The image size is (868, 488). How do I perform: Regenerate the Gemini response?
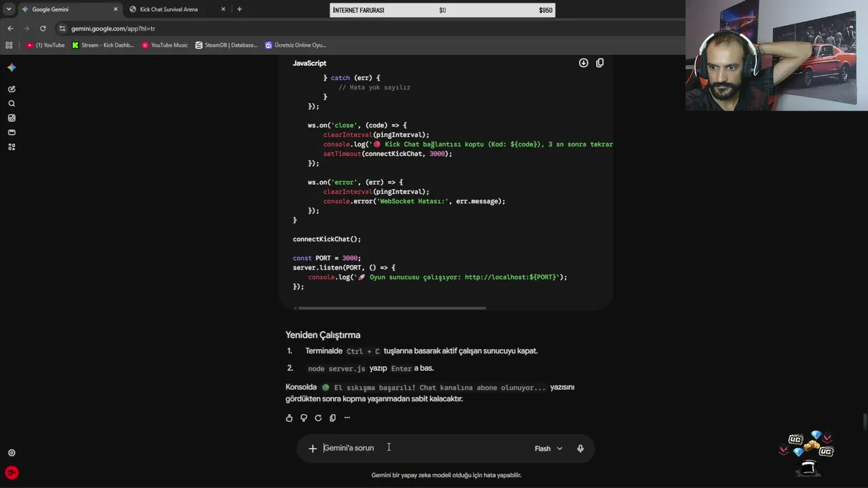click(318, 418)
